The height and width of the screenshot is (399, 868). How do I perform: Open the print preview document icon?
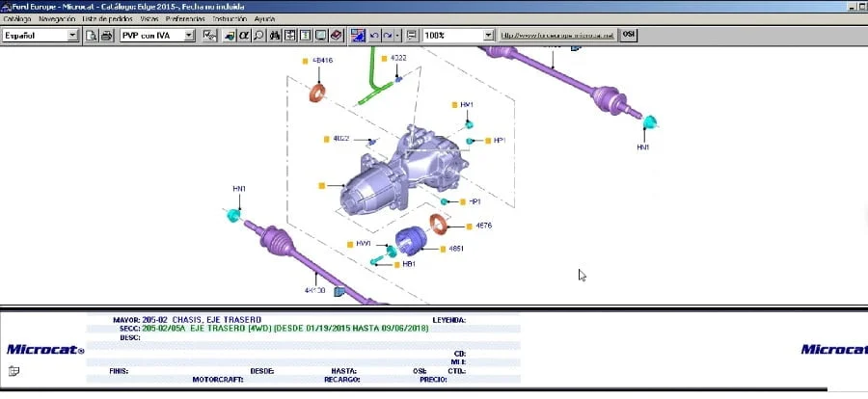click(91, 36)
